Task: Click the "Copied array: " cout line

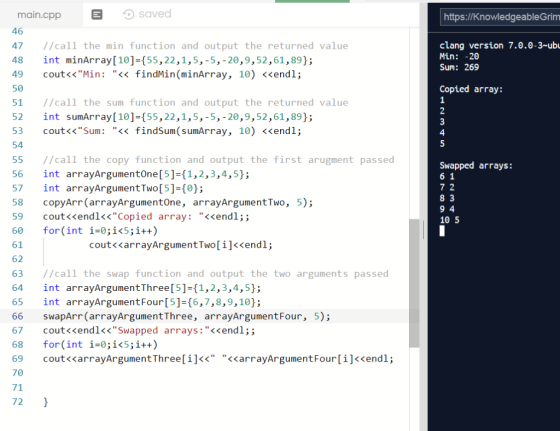Action: [x=146, y=216]
